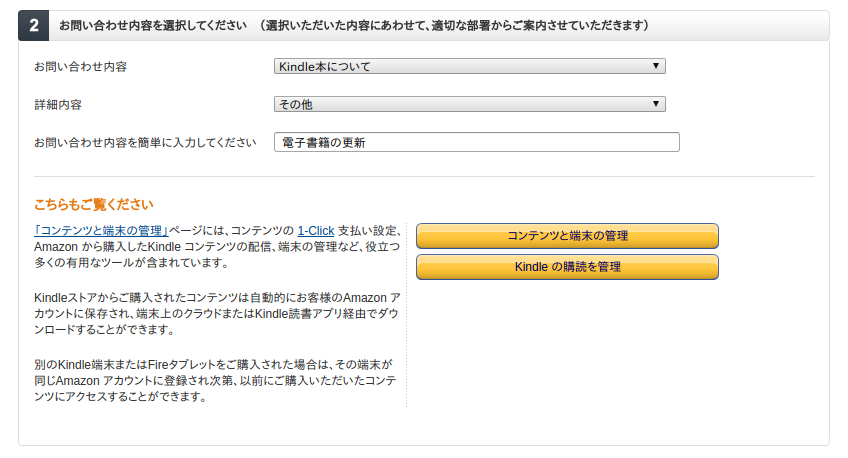Click the 詳細内容 label
Screen dimensions: 848x458
tap(58, 104)
